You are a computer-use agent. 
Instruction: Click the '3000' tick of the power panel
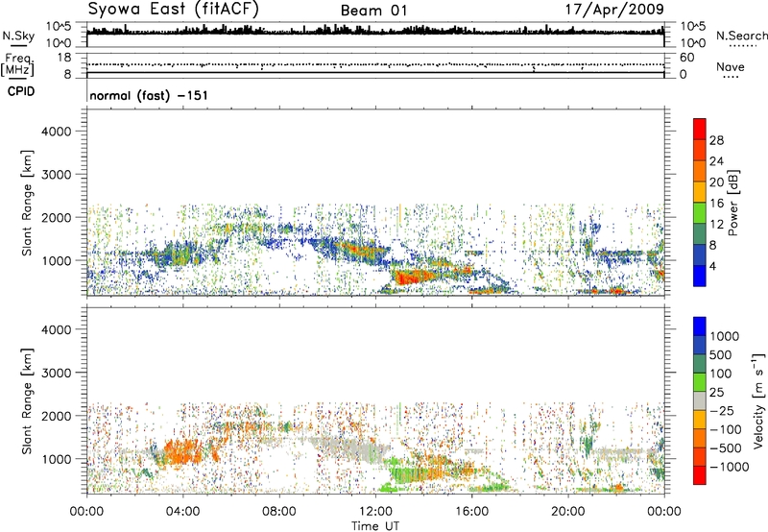tap(56, 175)
